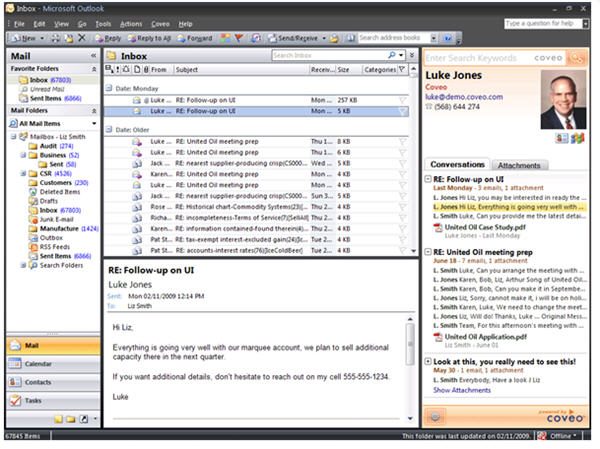Open the Deleted Items folder
This screenshot has height=449, width=600.
tap(54, 192)
